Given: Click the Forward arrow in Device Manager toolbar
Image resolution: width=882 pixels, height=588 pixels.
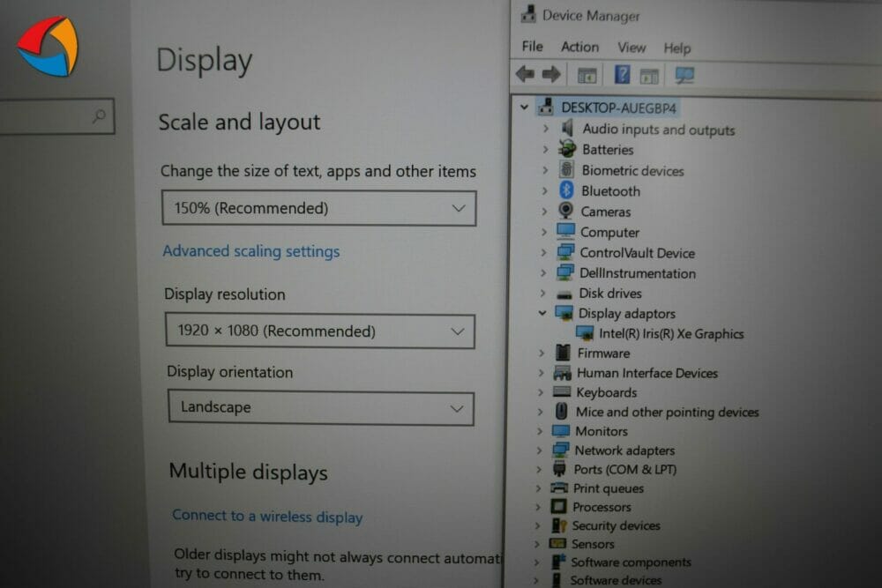Looking at the screenshot, I should [x=550, y=74].
